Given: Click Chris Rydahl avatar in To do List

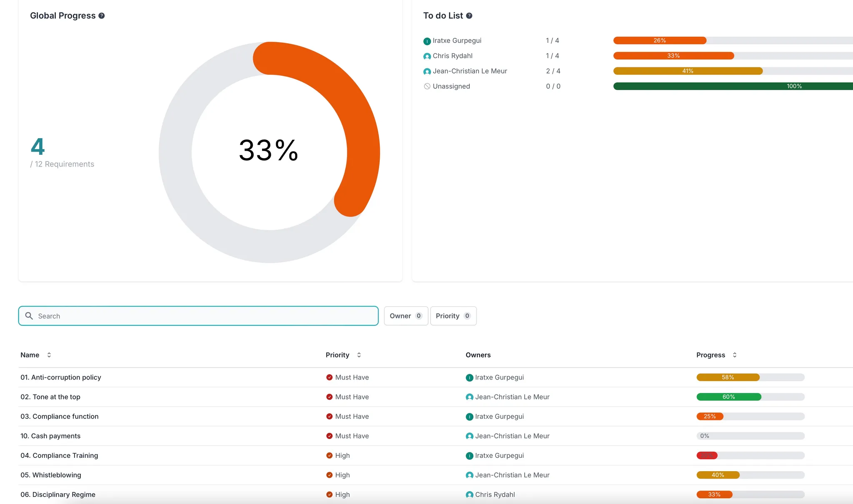Looking at the screenshot, I should (x=427, y=56).
